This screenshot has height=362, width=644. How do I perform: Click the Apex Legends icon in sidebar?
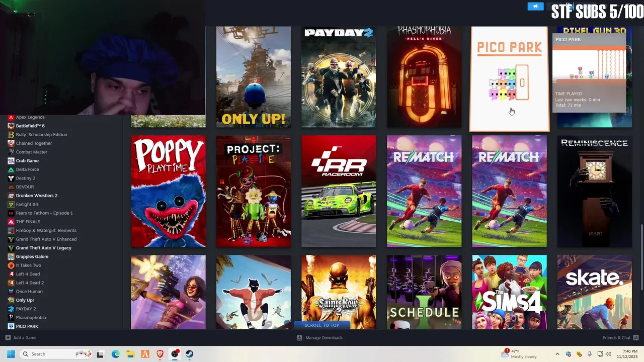tap(11, 117)
